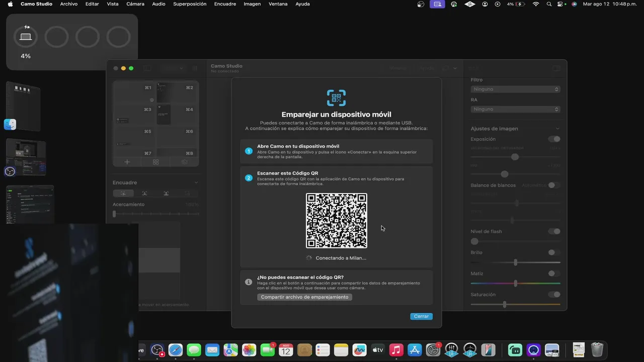
Task: Toggle the Matiz switch
Action: tap(554, 274)
